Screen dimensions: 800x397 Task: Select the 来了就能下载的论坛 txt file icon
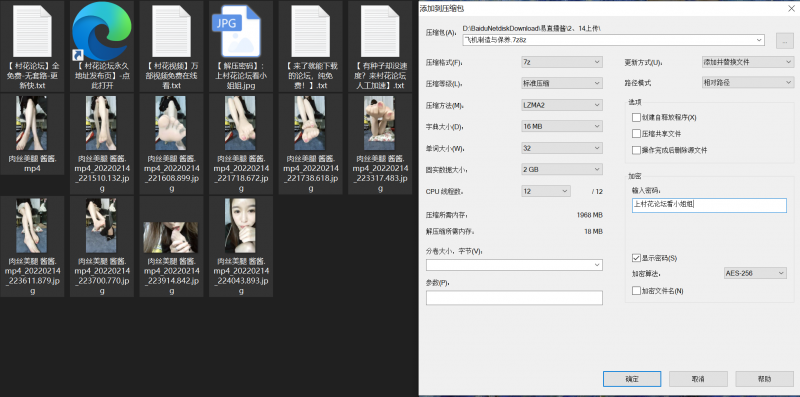[311, 31]
